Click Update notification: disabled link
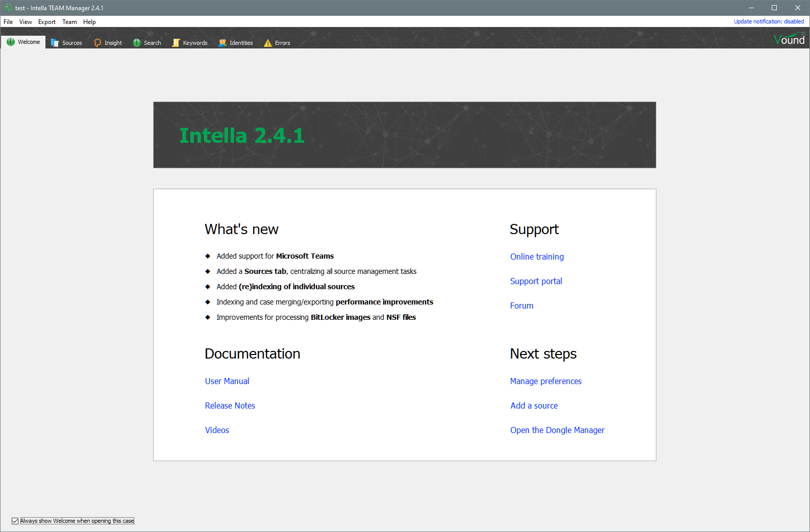Image resolution: width=810 pixels, height=532 pixels. coord(769,21)
